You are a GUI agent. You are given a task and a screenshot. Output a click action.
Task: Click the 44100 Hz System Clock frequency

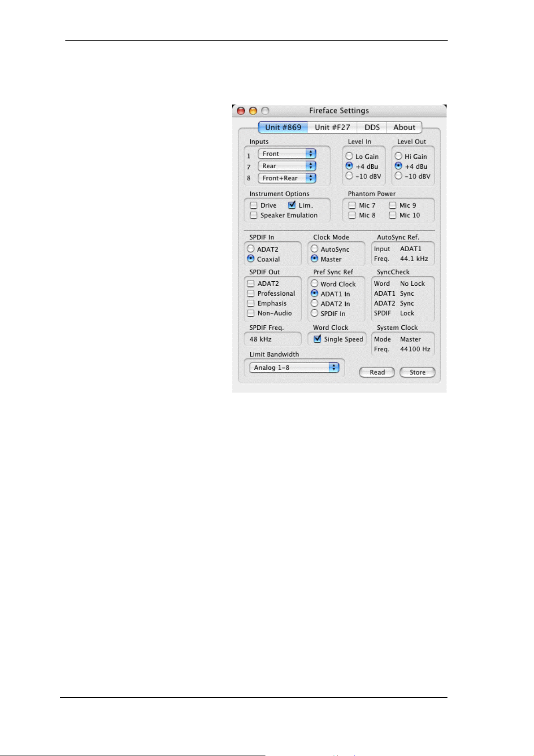415,349
